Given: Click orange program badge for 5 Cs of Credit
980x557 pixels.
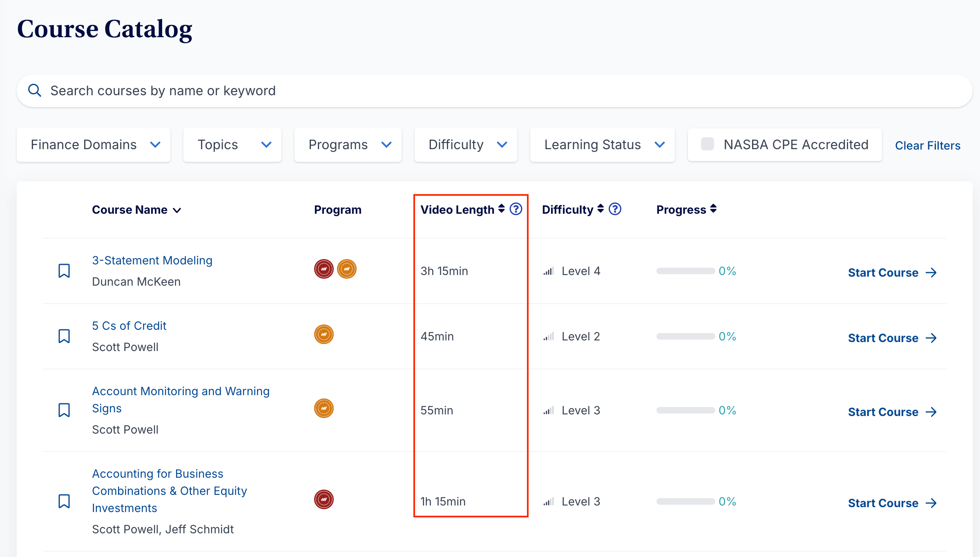Looking at the screenshot, I should [x=324, y=334].
